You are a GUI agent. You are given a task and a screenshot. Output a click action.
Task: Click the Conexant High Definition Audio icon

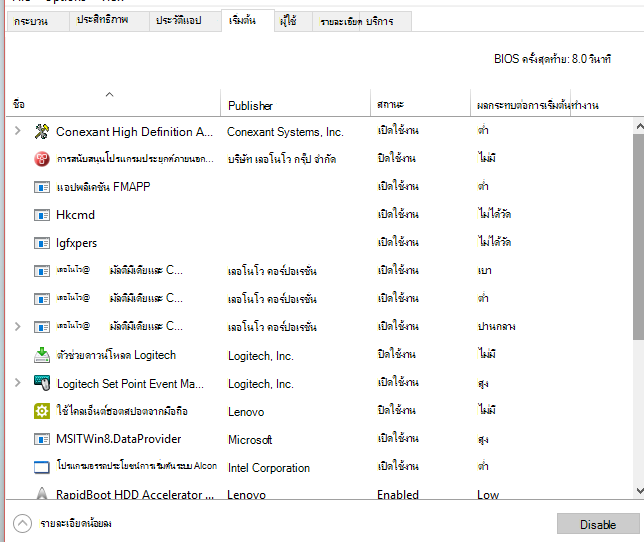(x=42, y=131)
